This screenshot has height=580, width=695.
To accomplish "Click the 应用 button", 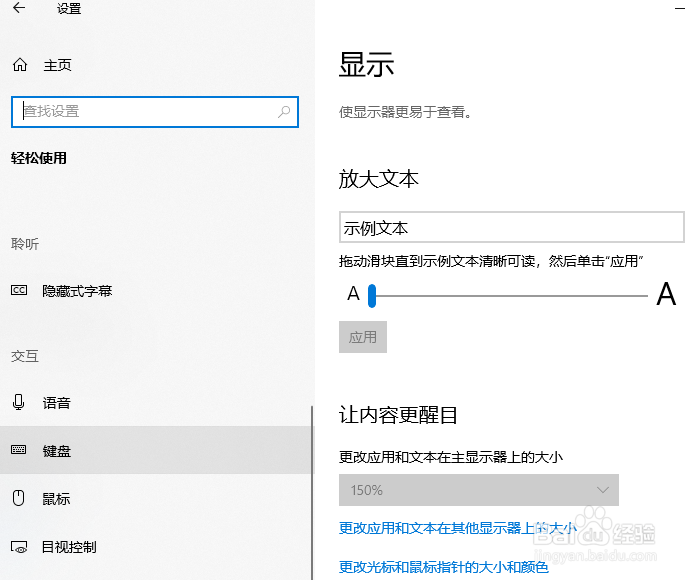I will (363, 337).
